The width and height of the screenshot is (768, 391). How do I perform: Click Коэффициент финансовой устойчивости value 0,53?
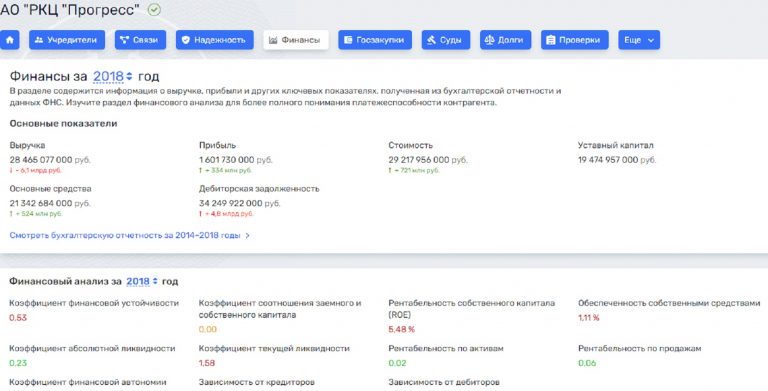(18, 318)
